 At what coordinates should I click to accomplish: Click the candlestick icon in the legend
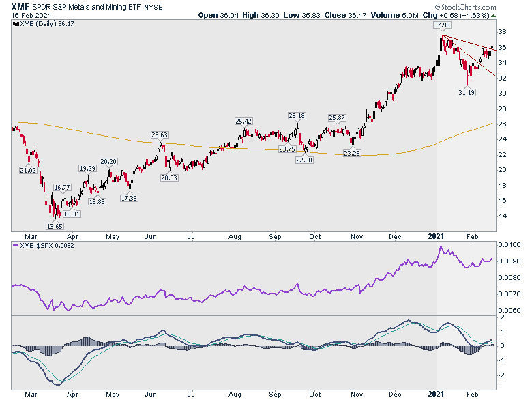point(16,24)
